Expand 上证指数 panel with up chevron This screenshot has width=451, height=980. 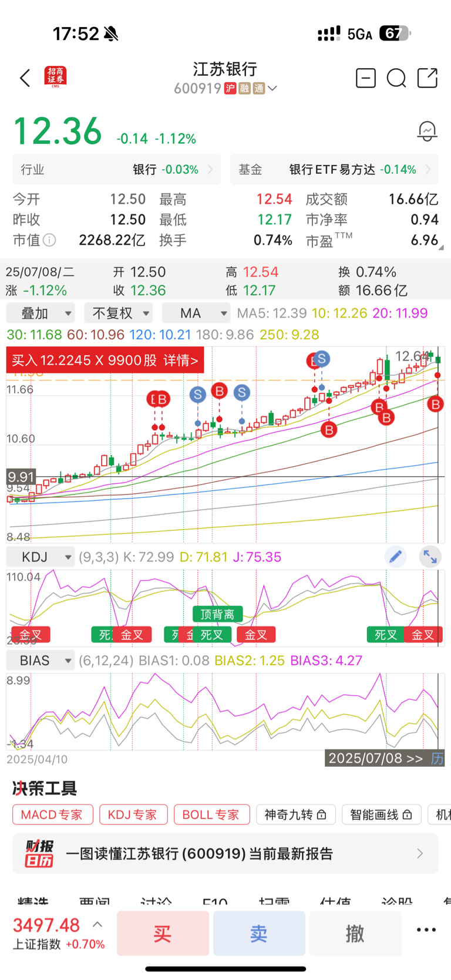coord(97,924)
